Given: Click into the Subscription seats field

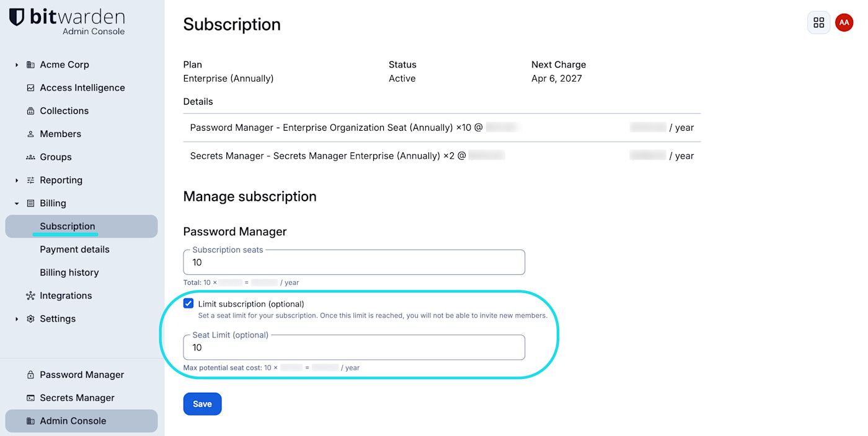Looking at the screenshot, I should coord(353,263).
